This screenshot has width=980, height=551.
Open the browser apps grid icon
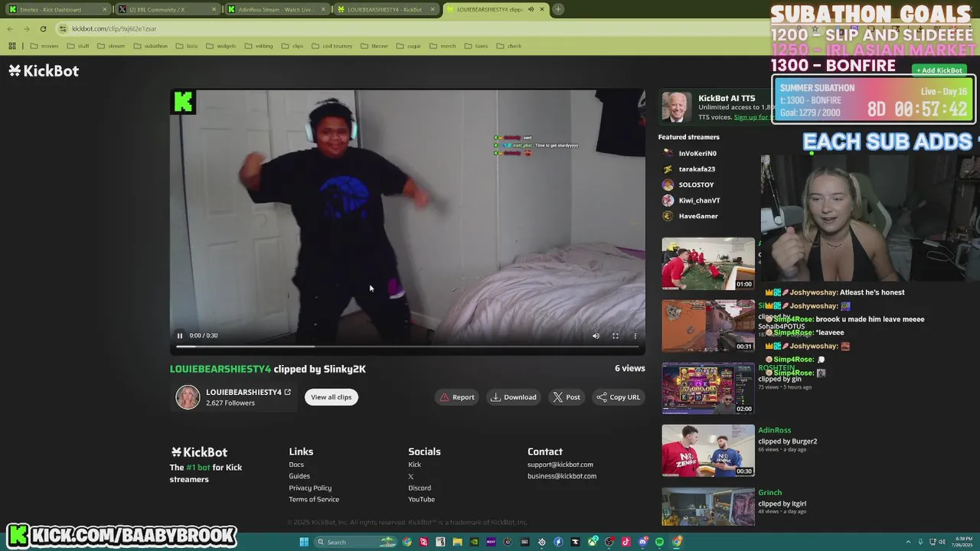(x=12, y=46)
